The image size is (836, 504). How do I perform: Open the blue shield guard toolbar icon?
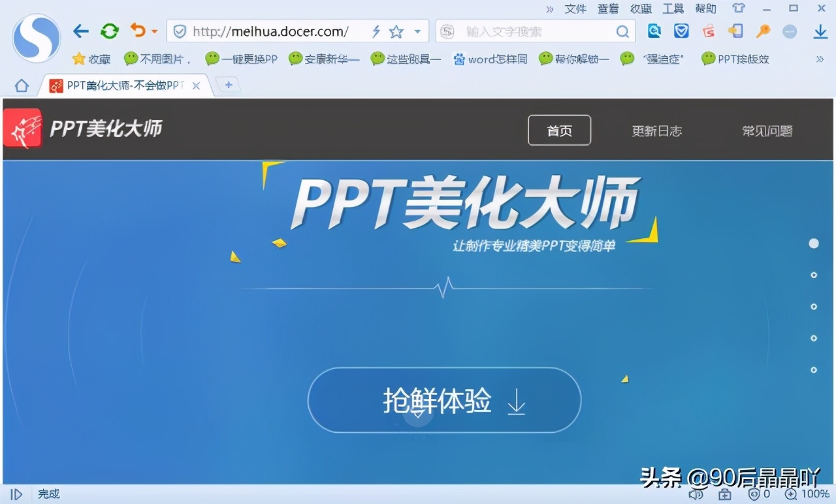pyautogui.click(x=681, y=31)
